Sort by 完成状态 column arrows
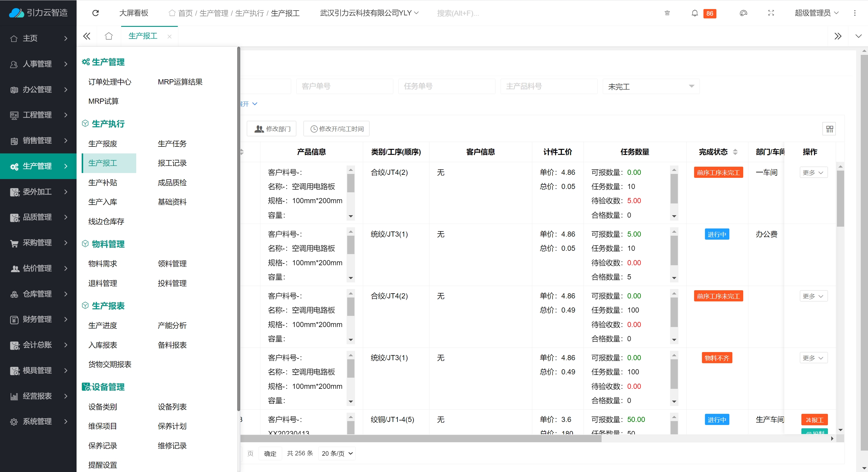Screen dimensions: 868x472 tap(735, 152)
